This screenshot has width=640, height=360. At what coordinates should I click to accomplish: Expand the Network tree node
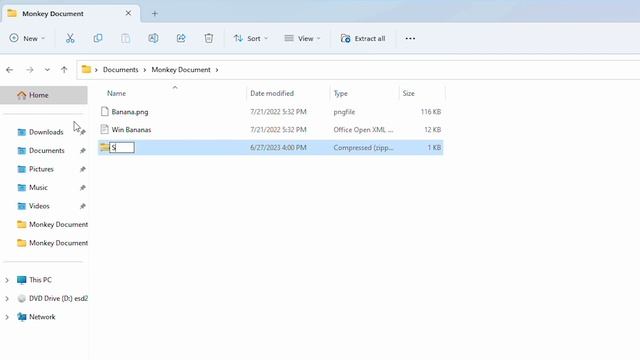point(7,317)
